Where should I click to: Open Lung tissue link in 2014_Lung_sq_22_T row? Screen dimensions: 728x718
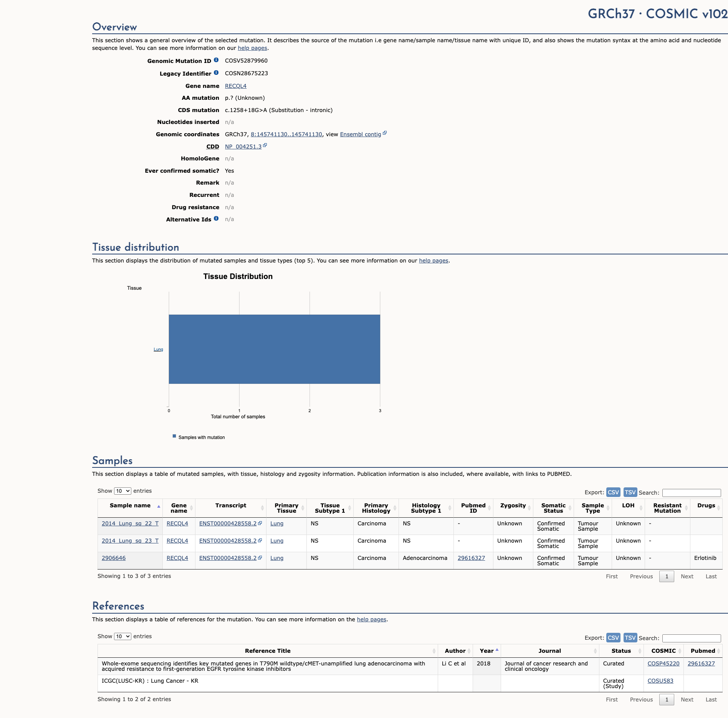[x=277, y=523]
